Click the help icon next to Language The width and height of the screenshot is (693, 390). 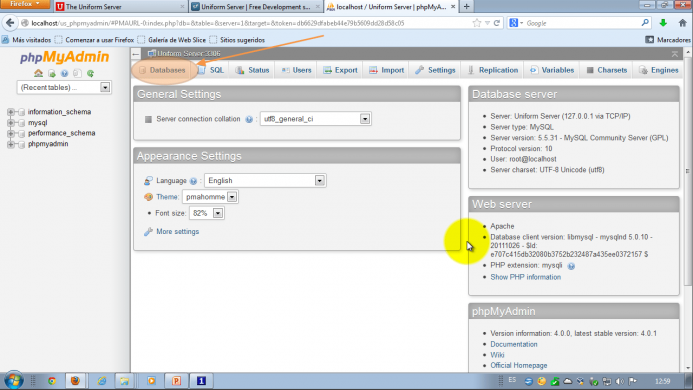coord(193,181)
